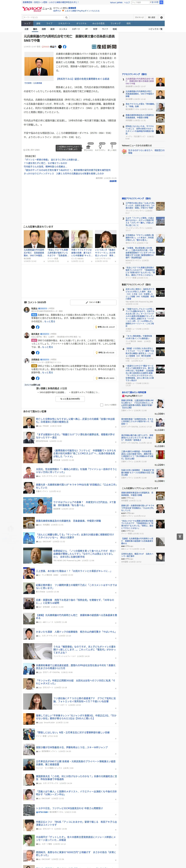Screen dimensions: 186x868
Task: Expand 碓井真史 comment with もっと見る
Action: 48,347
